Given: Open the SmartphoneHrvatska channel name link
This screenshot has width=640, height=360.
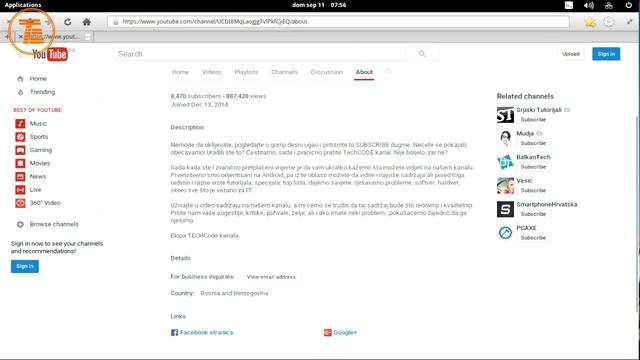Looking at the screenshot, I should pyautogui.click(x=547, y=204).
